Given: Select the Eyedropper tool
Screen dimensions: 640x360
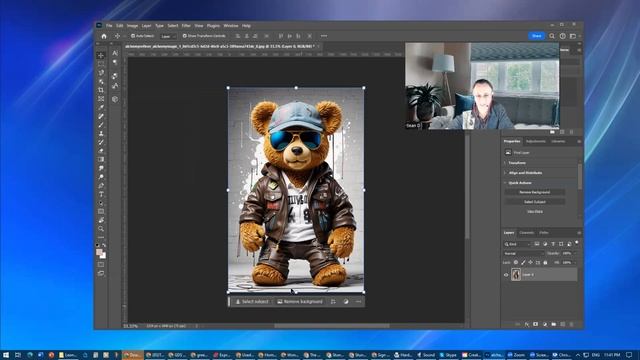Looking at the screenshot, I should click(101, 107).
